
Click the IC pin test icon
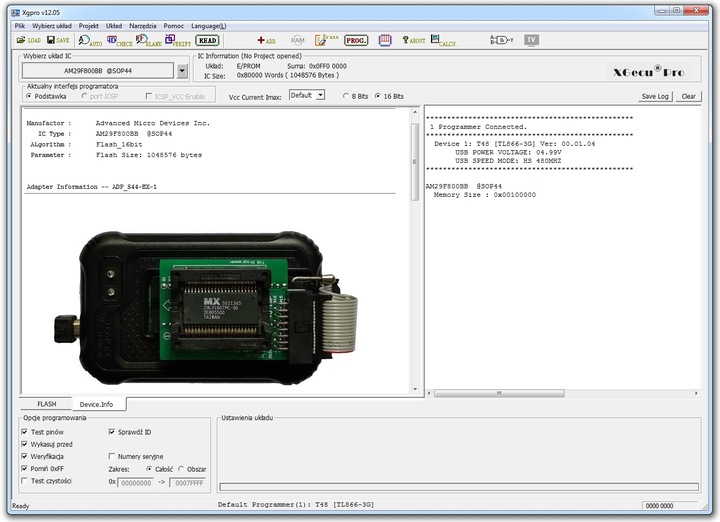[385, 40]
